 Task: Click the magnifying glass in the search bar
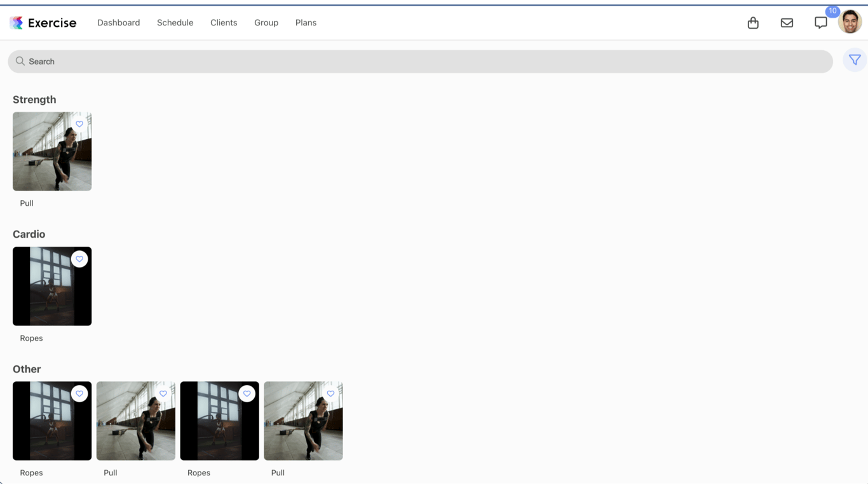(x=20, y=61)
